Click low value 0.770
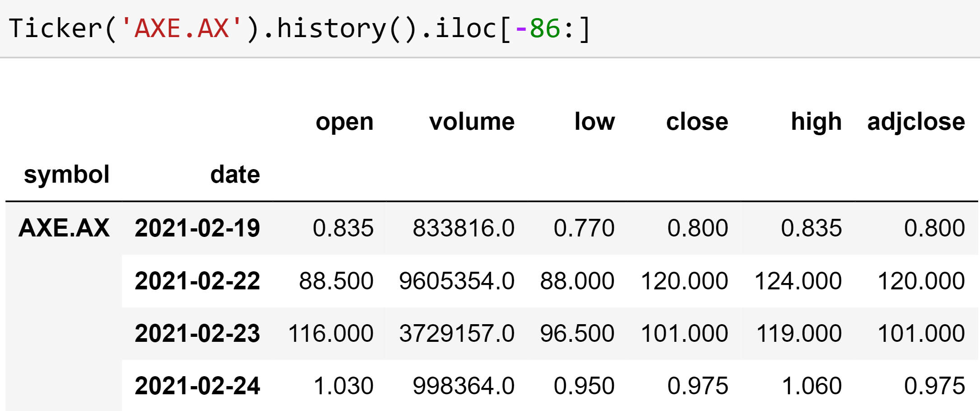Viewport: 980px width, 411px height. [584, 228]
